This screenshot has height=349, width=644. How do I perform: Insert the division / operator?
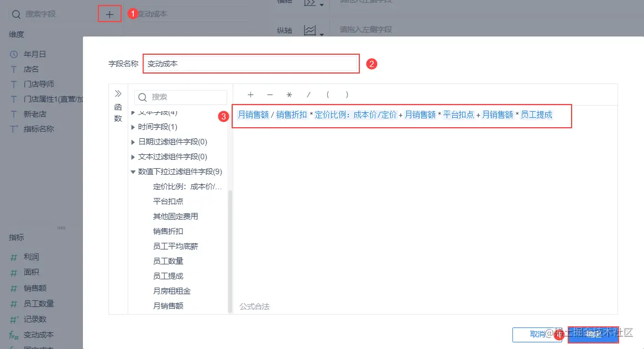[x=308, y=95]
